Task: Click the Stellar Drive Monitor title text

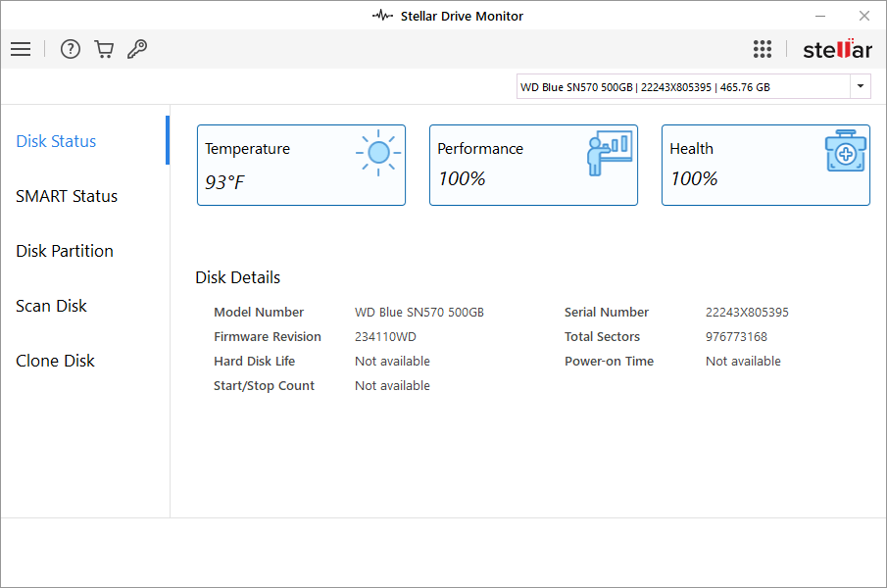Action: [462, 16]
